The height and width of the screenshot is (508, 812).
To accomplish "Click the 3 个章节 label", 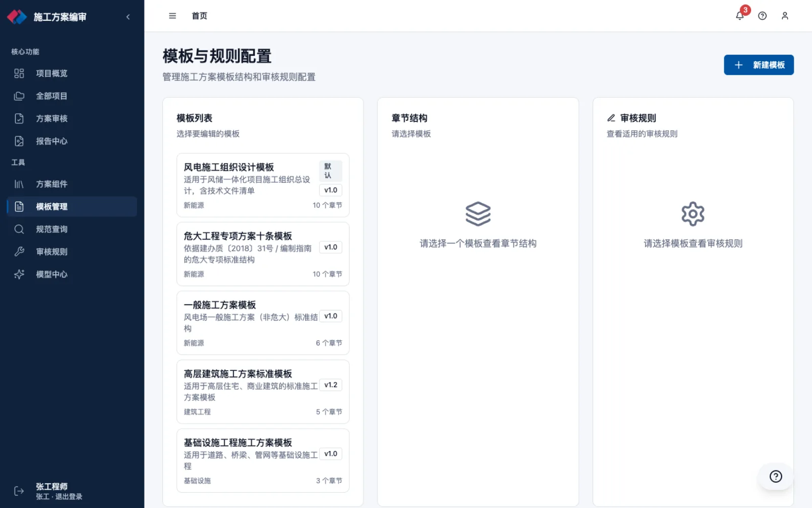I will coord(329,481).
